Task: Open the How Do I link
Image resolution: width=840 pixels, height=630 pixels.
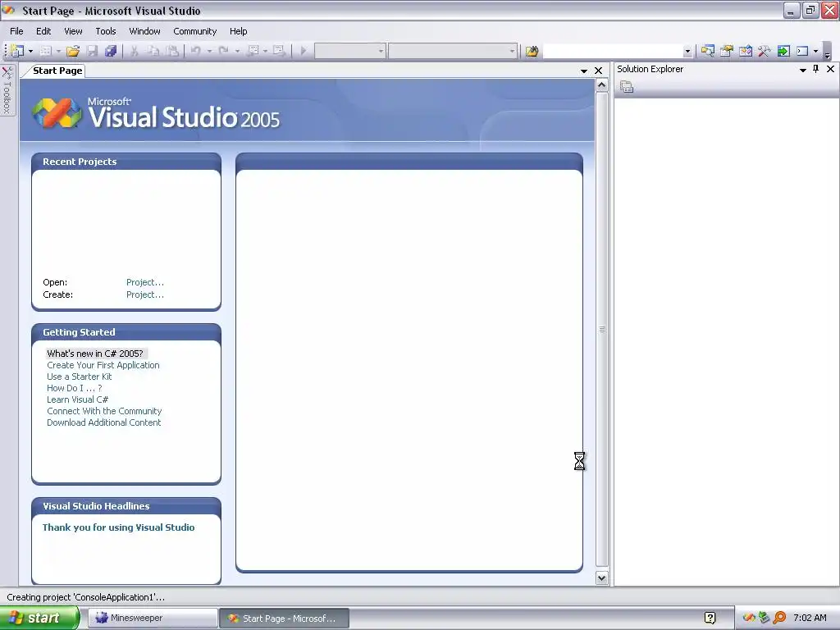Action: [75, 388]
